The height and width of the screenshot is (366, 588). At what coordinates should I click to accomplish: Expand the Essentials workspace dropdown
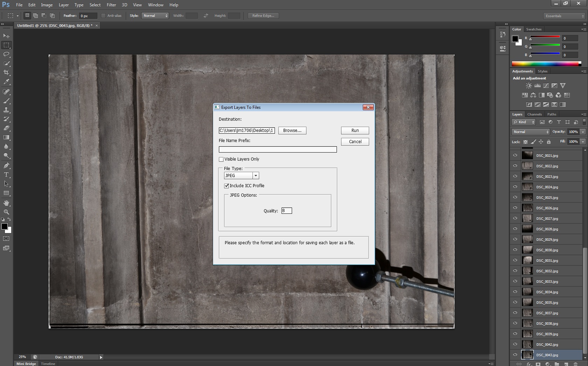tap(565, 16)
